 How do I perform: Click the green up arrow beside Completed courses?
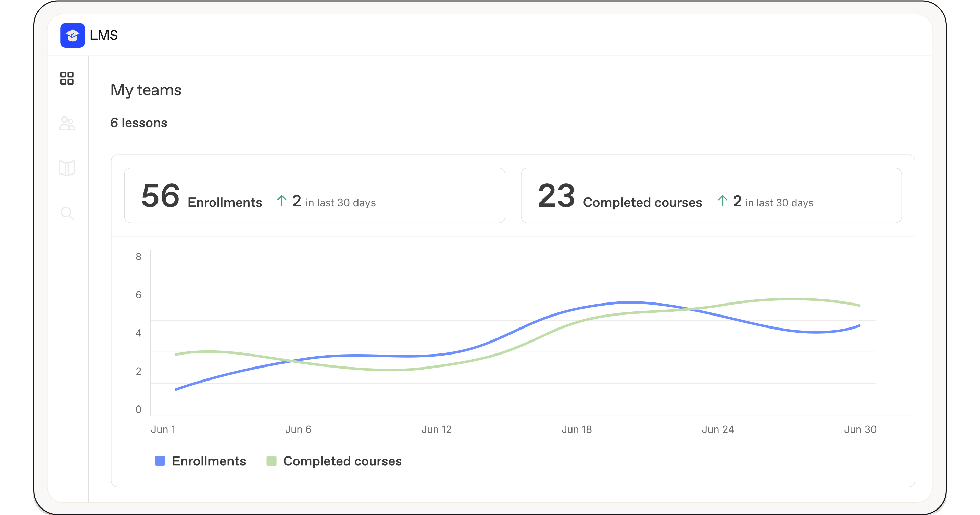[x=722, y=201]
